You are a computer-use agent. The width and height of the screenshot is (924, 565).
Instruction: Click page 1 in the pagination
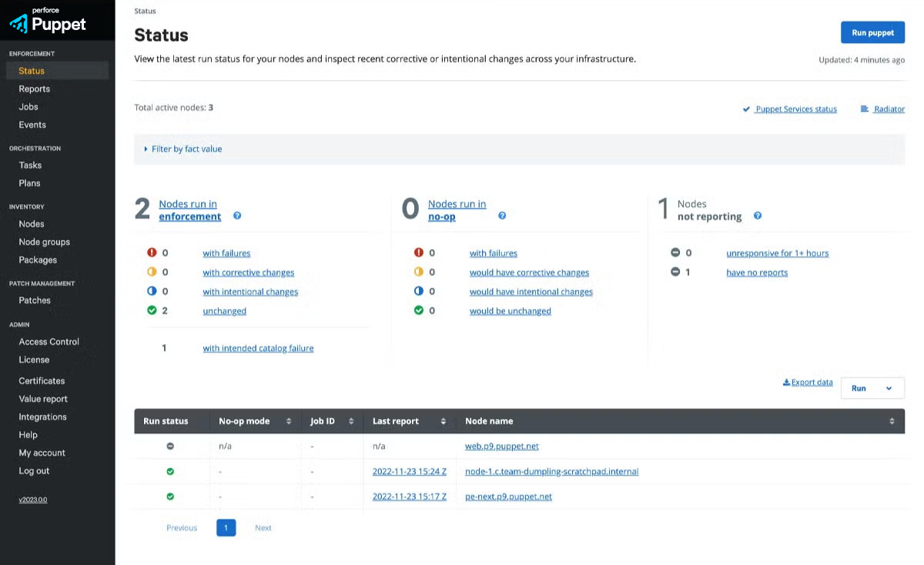(226, 528)
